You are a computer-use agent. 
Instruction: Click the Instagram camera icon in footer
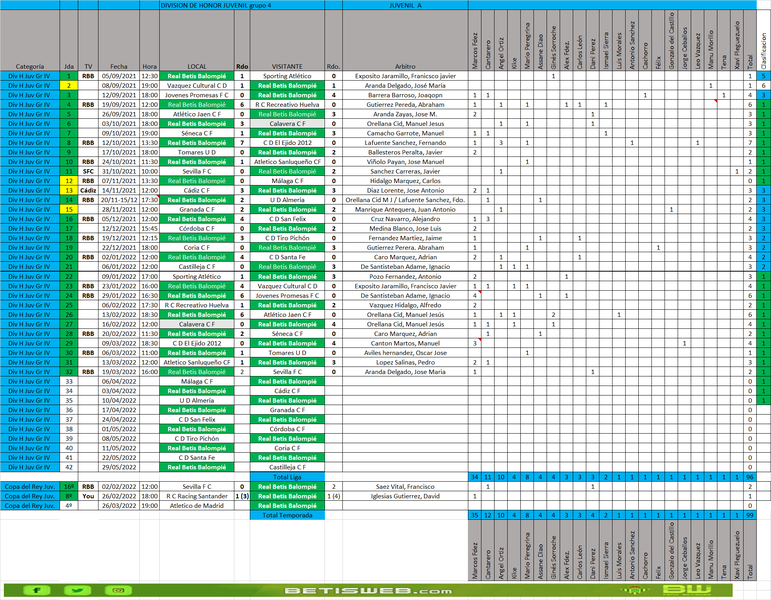point(118,590)
